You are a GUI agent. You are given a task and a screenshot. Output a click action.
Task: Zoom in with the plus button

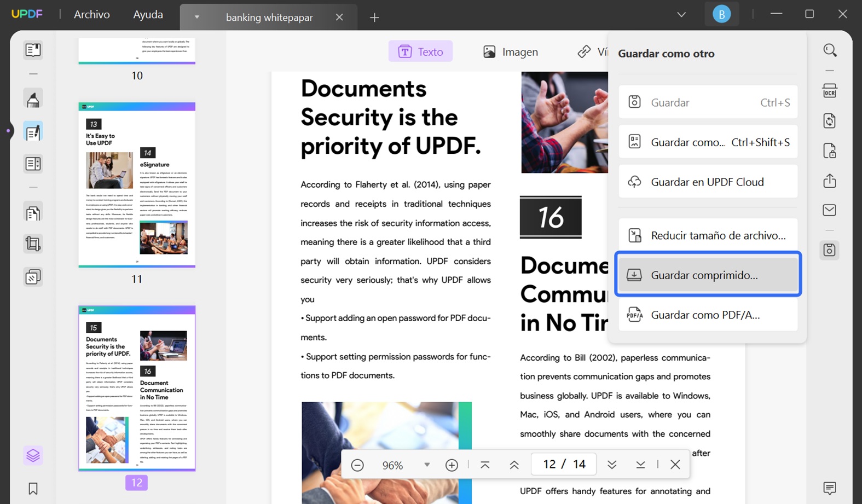452,465
